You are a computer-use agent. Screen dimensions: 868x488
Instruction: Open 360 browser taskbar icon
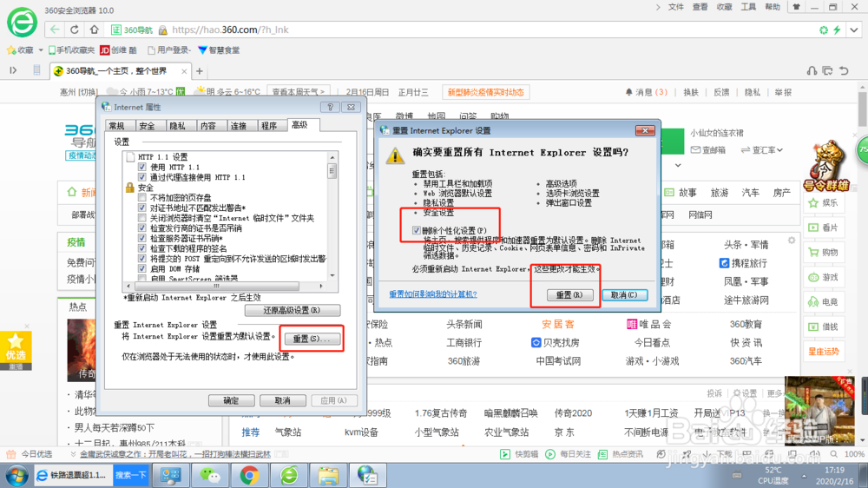289,475
